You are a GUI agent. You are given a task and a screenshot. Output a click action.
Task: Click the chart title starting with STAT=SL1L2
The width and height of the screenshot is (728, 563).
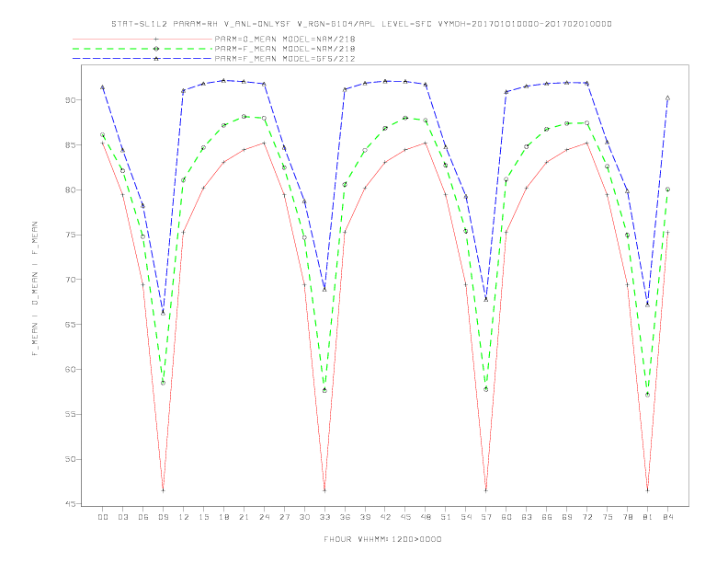click(x=361, y=24)
